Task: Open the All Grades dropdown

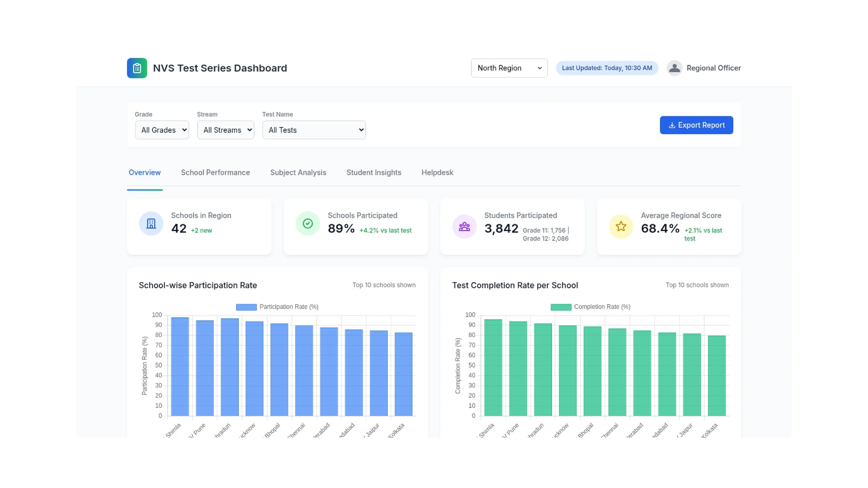Action: pyautogui.click(x=162, y=130)
